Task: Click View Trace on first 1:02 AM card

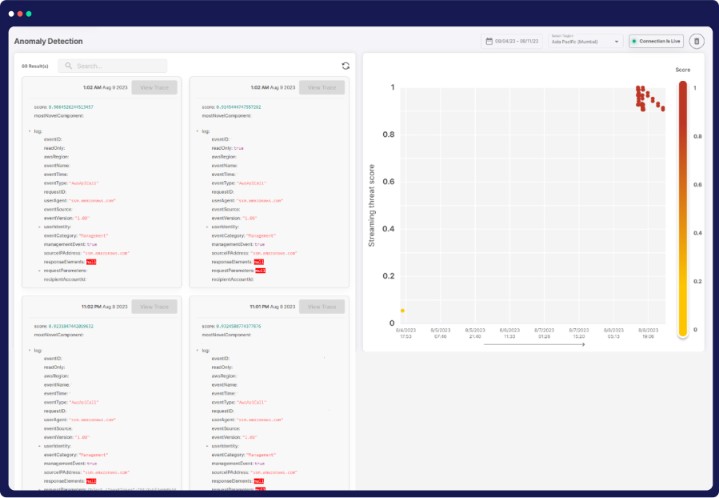Action: [x=154, y=87]
